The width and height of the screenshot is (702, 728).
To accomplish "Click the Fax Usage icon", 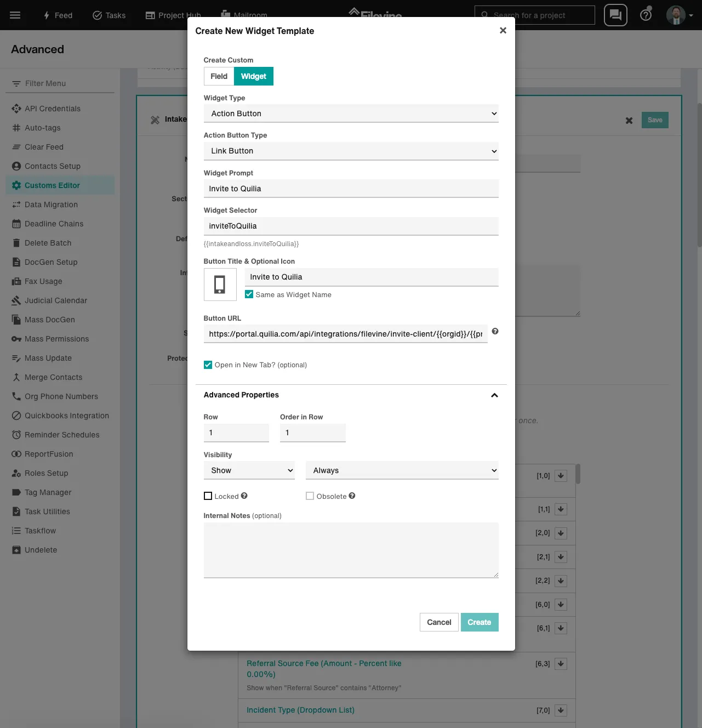I will (16, 281).
